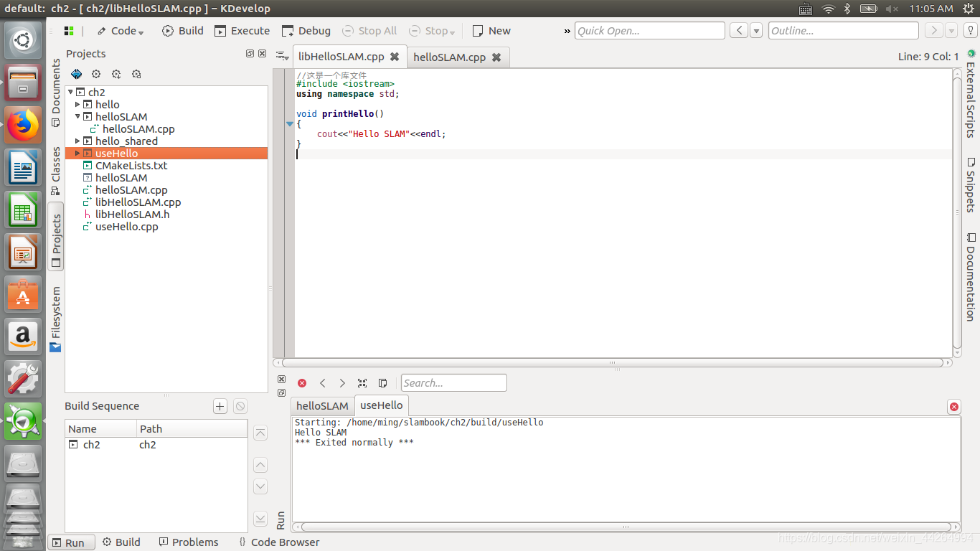Click the focus-on-select icon in Run output

(x=362, y=383)
